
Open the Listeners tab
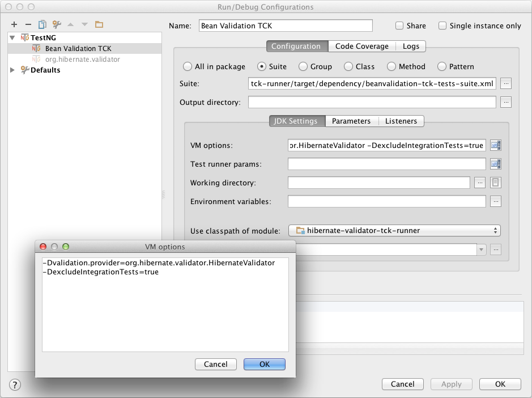click(401, 121)
